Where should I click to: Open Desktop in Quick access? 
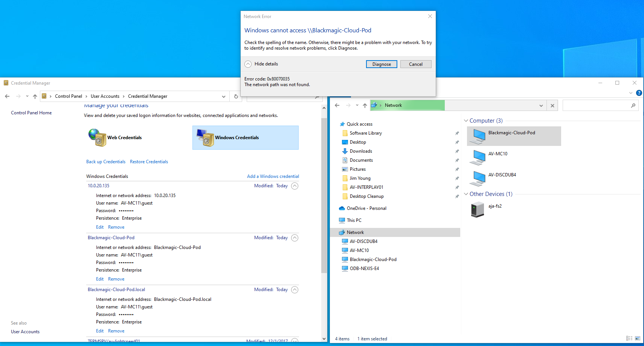(358, 142)
